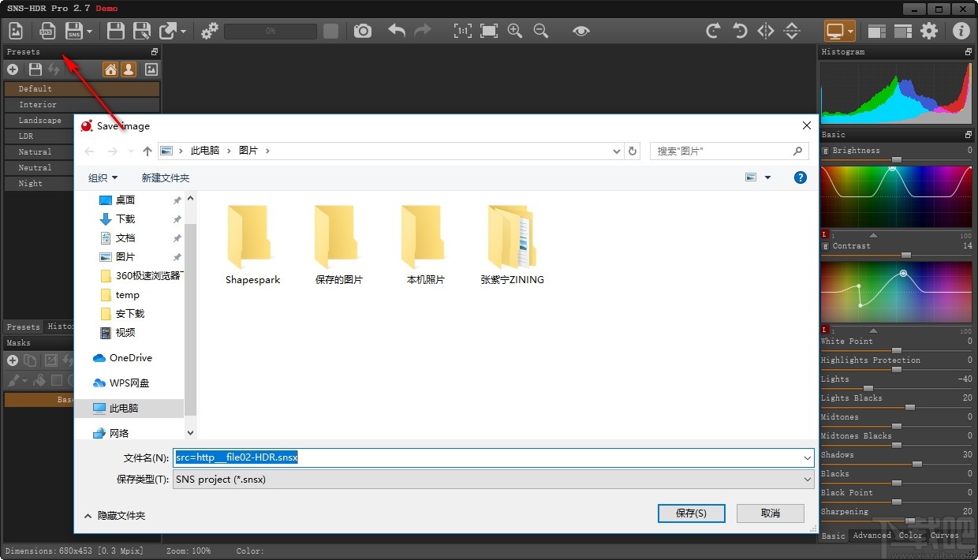The image size is (978, 560).
Task: Save SNS project disk icon
Action: point(74,31)
